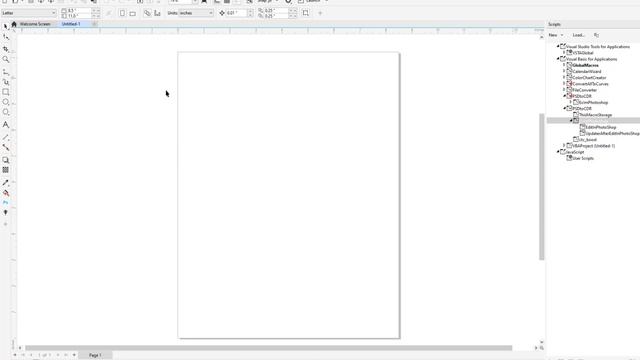Expand the ColorChartCreator node
This screenshot has width=640, height=360.
564,77
